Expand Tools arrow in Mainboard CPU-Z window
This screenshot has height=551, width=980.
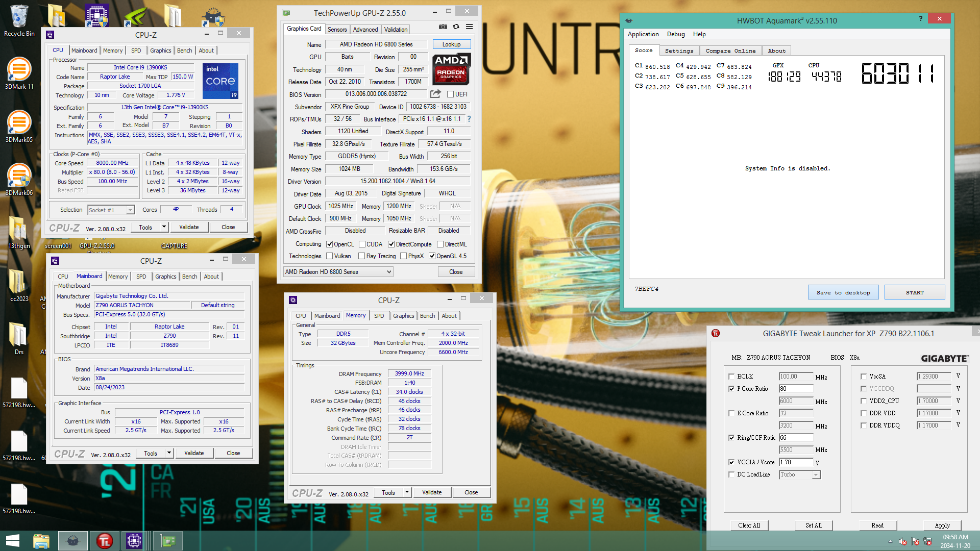[x=169, y=453]
